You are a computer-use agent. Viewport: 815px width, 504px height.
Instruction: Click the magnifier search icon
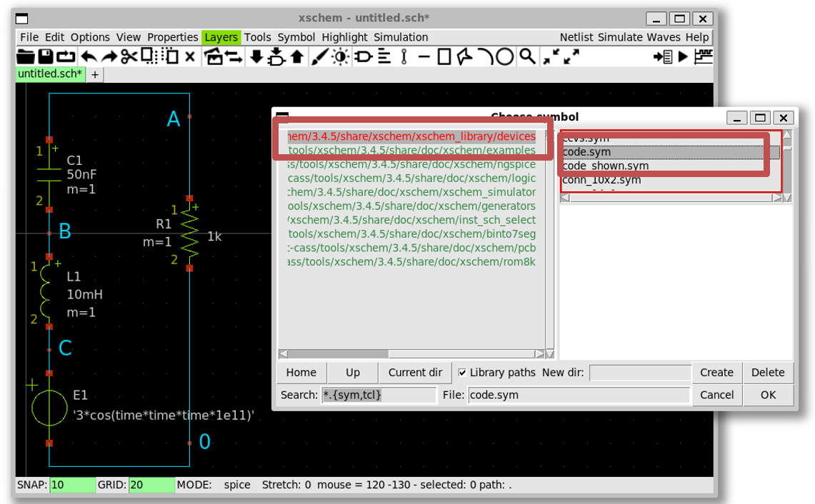[527, 56]
